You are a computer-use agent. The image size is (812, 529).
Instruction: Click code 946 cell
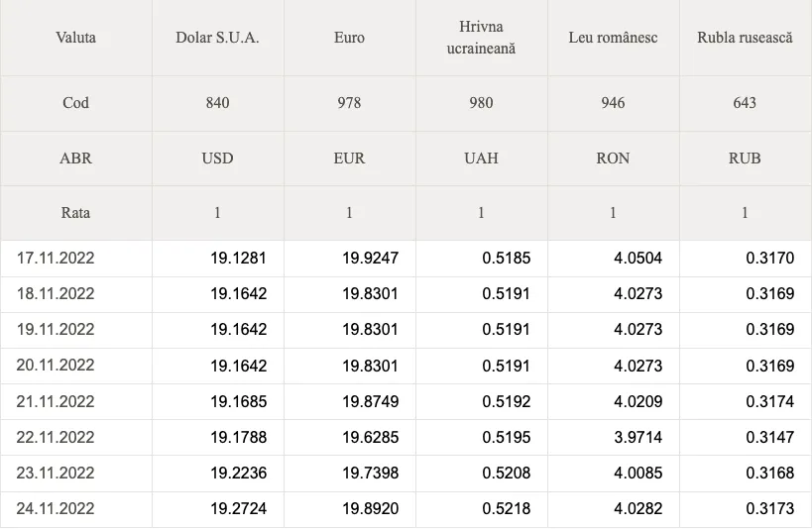tap(613, 103)
